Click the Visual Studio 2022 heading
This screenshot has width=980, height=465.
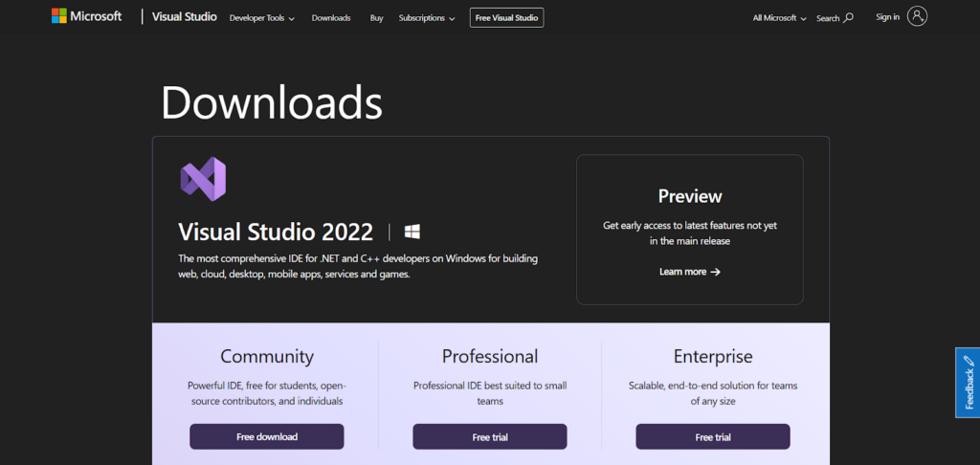(276, 232)
